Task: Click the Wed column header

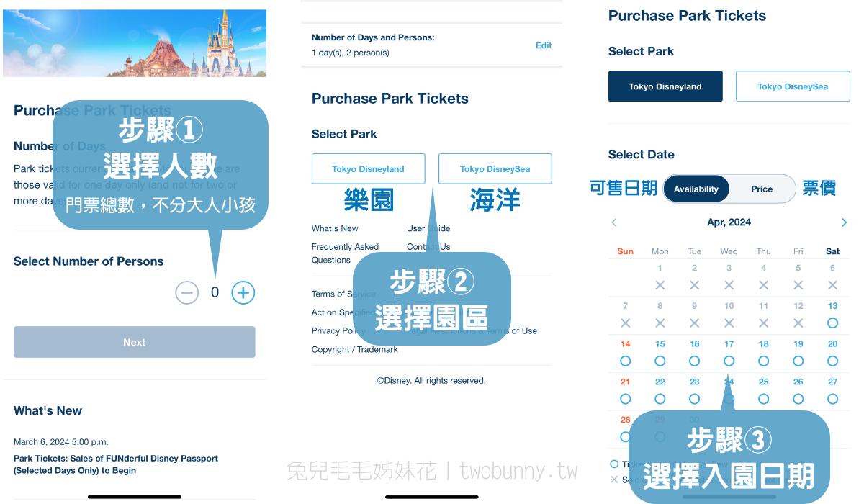Action: click(729, 251)
